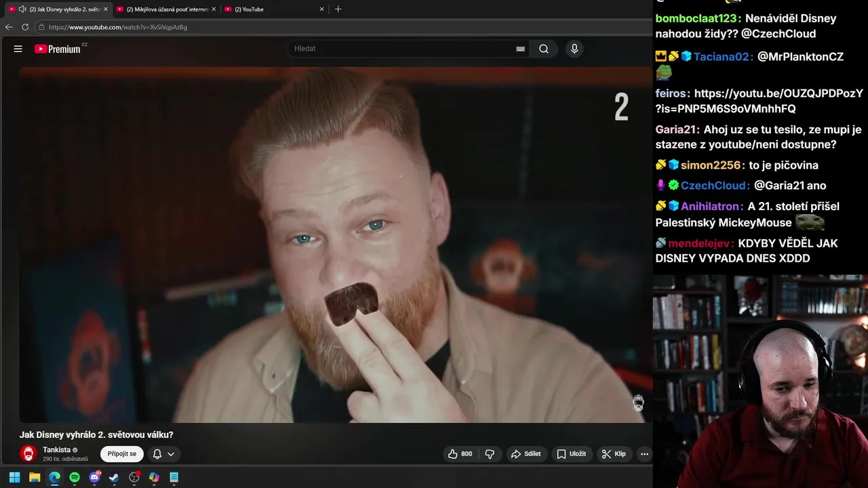Select the youtube.com address bar URL
This screenshot has height=488, width=868.
tap(118, 27)
